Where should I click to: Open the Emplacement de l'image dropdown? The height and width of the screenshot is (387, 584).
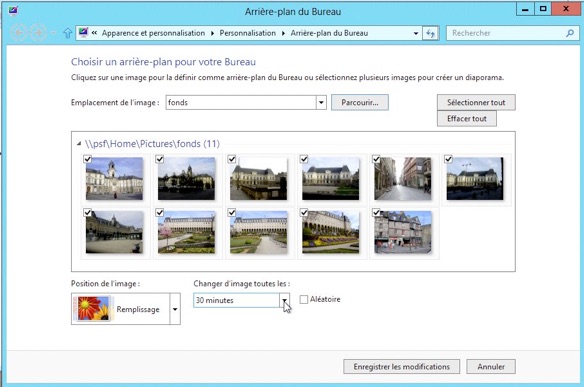click(x=321, y=102)
